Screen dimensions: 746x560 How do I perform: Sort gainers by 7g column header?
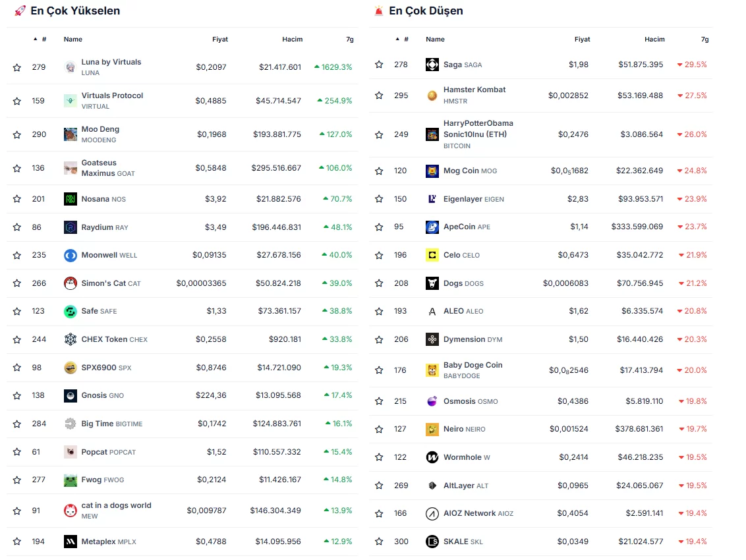[349, 40]
